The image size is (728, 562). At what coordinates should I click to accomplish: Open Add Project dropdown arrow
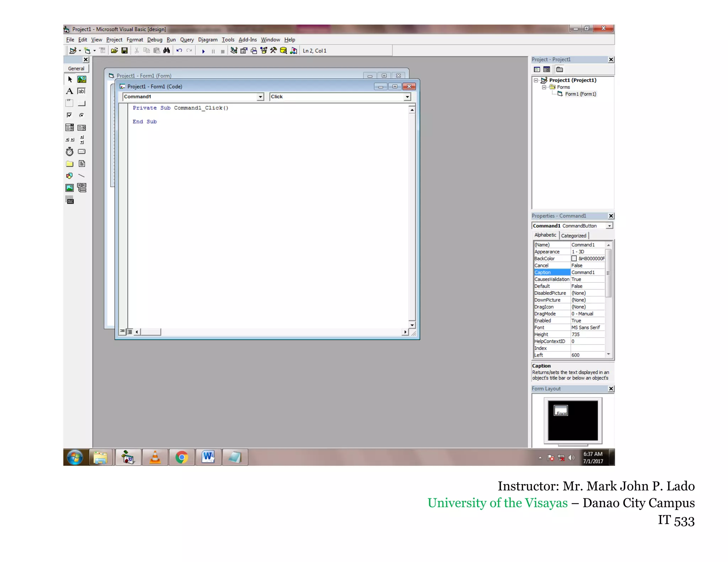point(80,51)
